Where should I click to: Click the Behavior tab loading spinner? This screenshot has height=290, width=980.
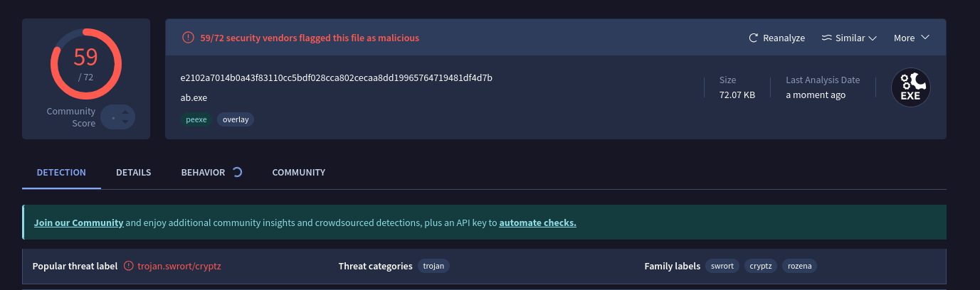pyautogui.click(x=238, y=172)
